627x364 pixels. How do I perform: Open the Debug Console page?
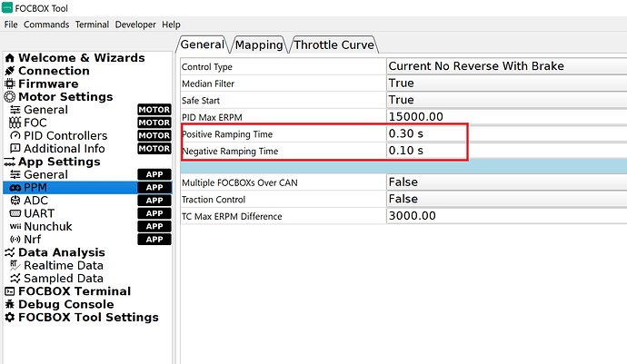point(66,304)
